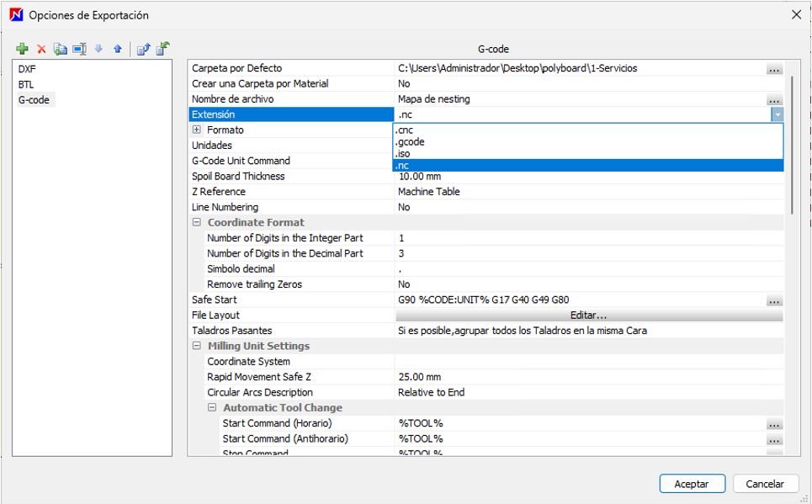812x504 pixels.
Task: Choose .gcode from the extension list
Action: [588, 142]
